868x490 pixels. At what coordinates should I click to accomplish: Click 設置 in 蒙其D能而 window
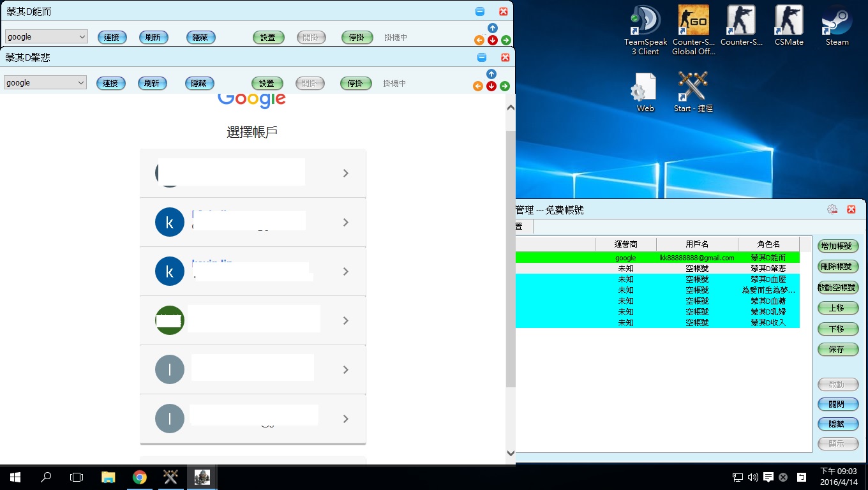click(x=268, y=38)
